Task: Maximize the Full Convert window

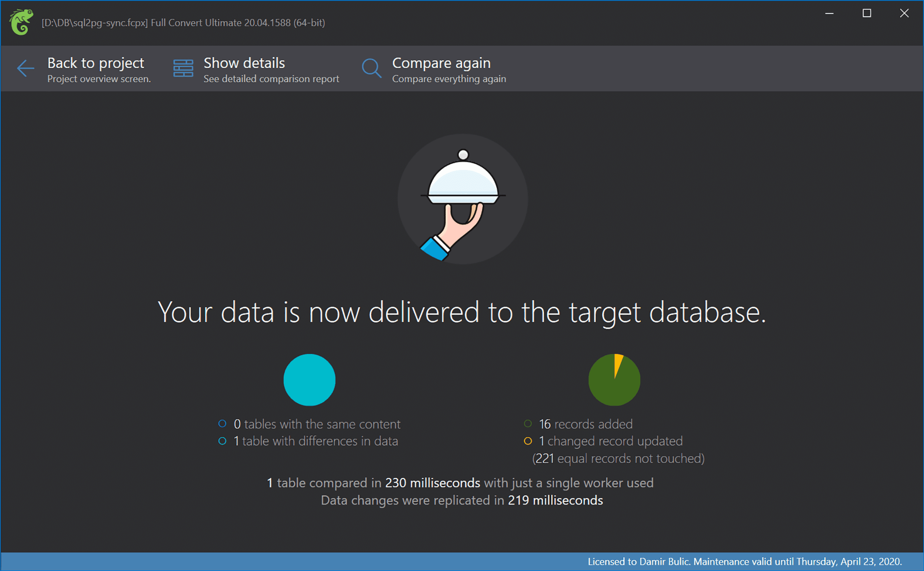Action: pos(866,13)
